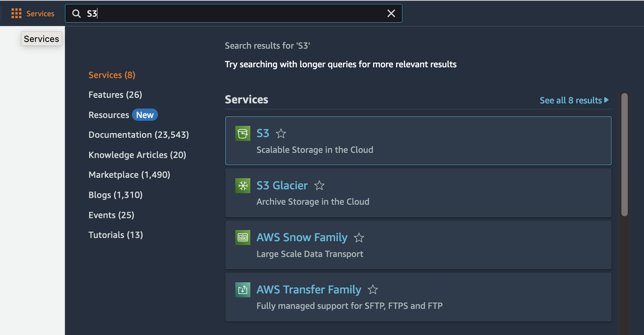This screenshot has width=644, height=335.
Task: Click 'Large Scale Data Transport' description
Action: 310,254
